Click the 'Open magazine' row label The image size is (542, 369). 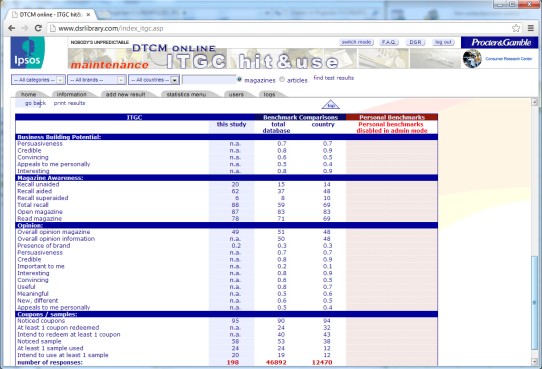[40, 212]
